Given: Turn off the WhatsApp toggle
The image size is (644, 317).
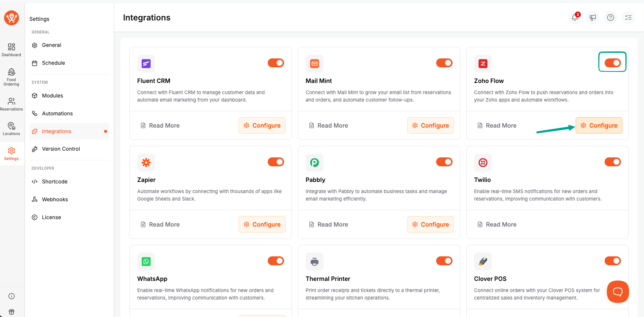Looking at the screenshot, I should point(276,261).
